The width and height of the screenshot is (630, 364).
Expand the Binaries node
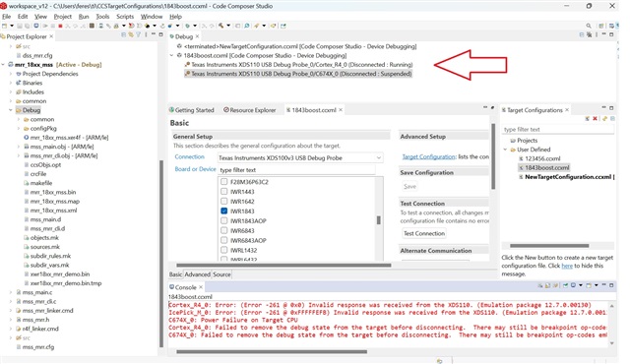(11, 83)
